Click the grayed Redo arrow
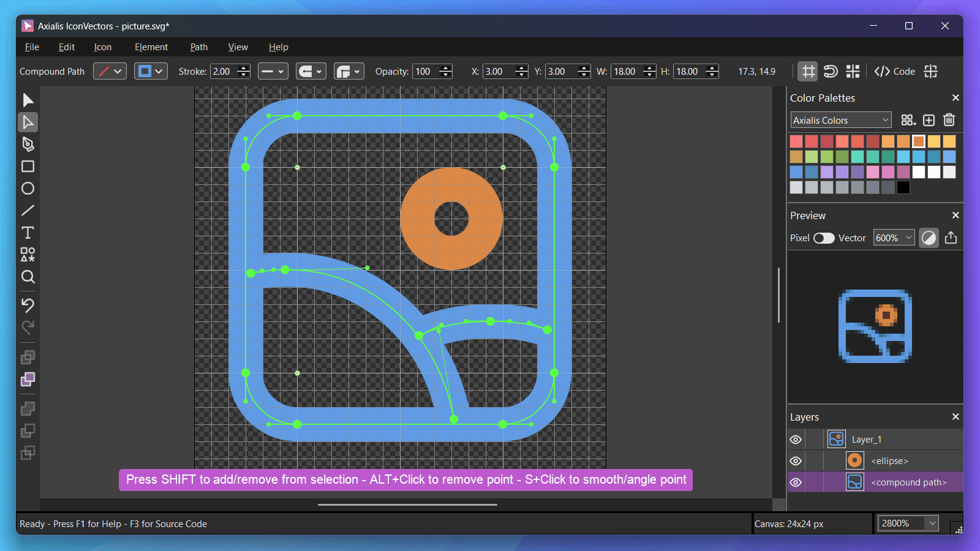Viewport: 980px width, 551px height. coord(28,327)
